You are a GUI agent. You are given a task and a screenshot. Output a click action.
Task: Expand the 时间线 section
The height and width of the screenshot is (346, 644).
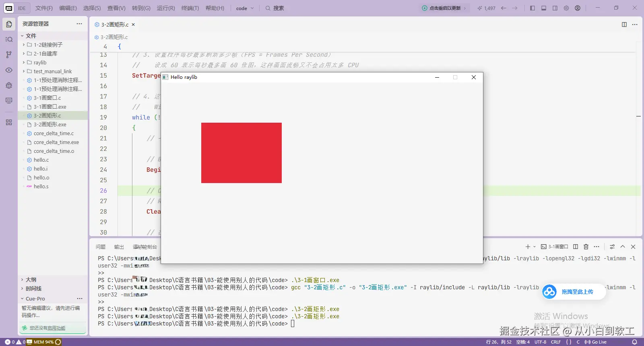(x=52, y=288)
